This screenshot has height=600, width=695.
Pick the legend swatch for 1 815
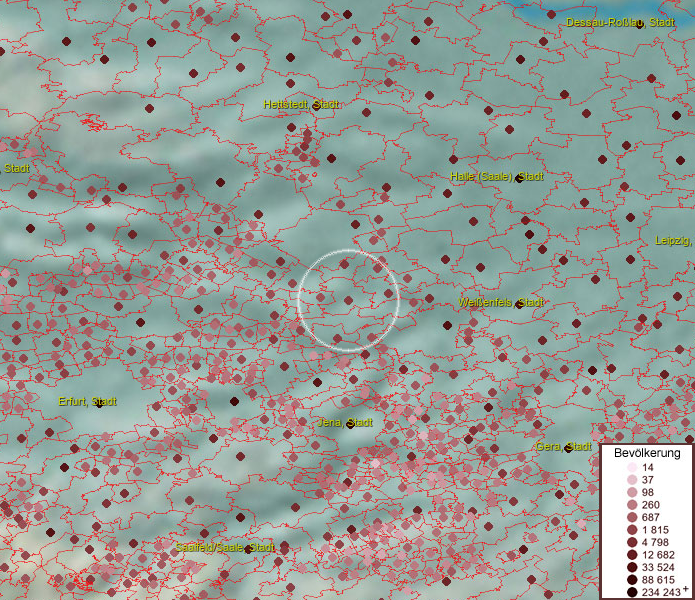click(x=632, y=530)
